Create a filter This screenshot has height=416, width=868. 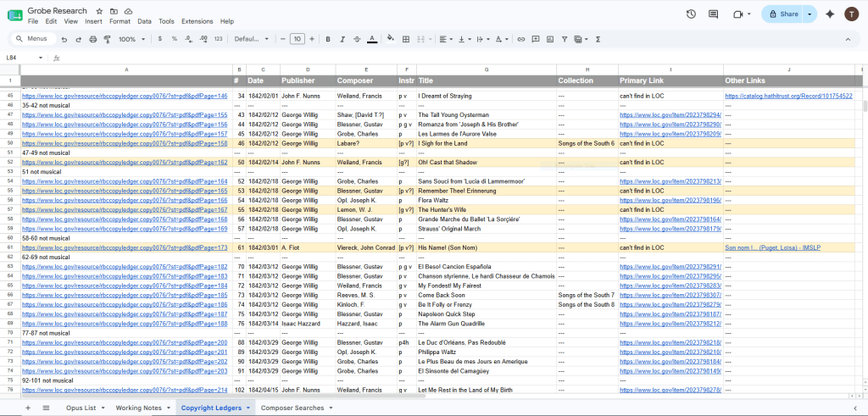564,39
